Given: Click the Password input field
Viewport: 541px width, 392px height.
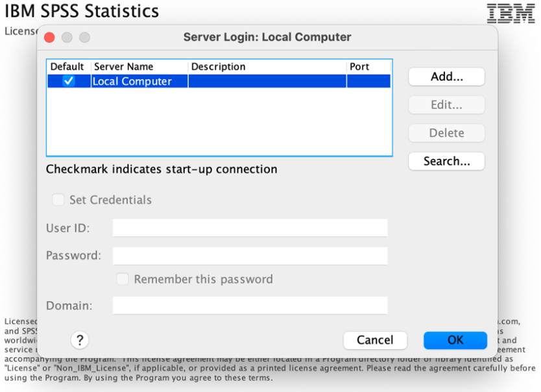Looking at the screenshot, I should point(250,255).
